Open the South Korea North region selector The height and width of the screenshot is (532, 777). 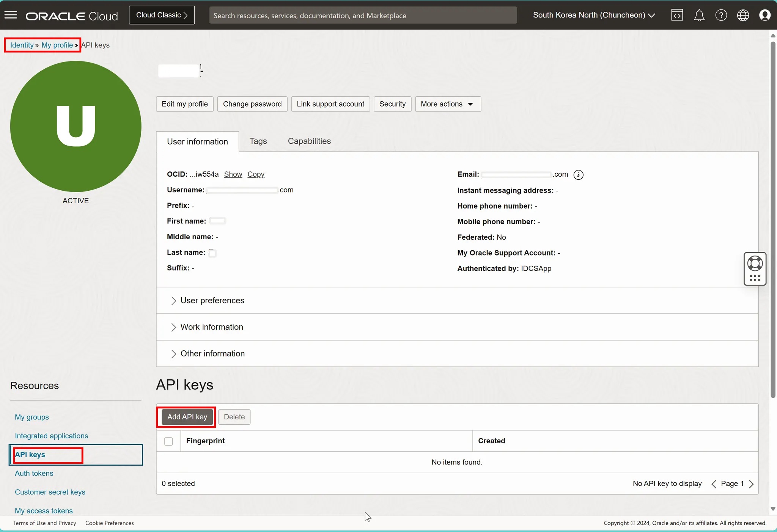click(x=594, y=15)
